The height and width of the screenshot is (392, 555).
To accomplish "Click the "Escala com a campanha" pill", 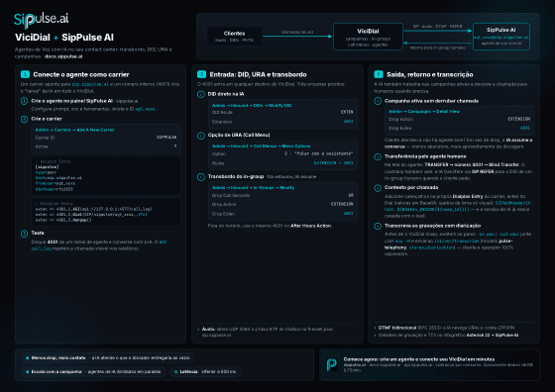I will pos(93,372).
